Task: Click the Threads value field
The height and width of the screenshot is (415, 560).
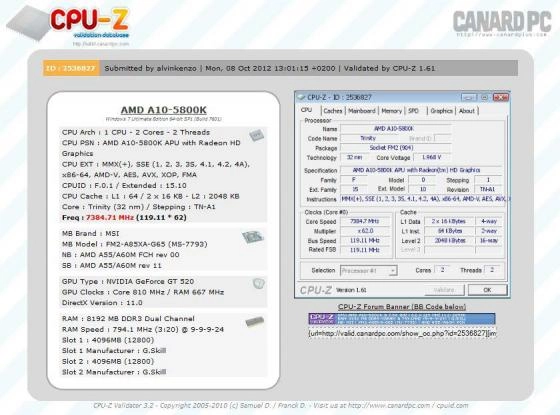Action: 492,270
